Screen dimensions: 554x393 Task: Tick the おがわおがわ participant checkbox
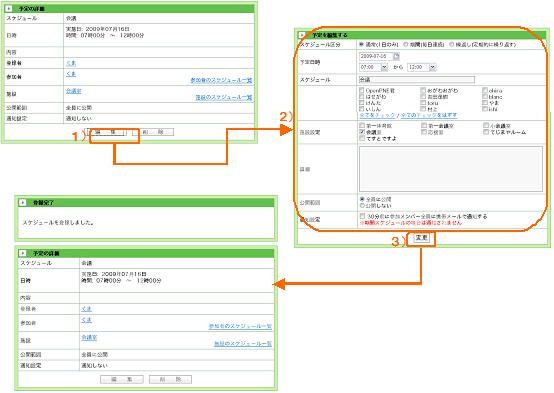tap(423, 90)
